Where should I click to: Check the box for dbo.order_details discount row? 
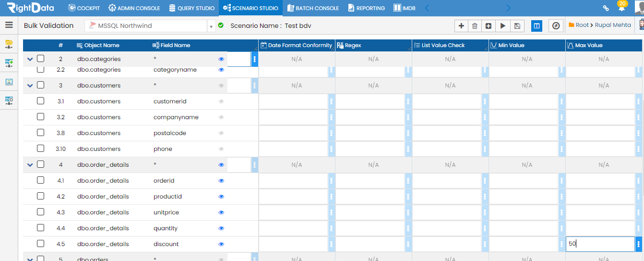[x=41, y=244]
